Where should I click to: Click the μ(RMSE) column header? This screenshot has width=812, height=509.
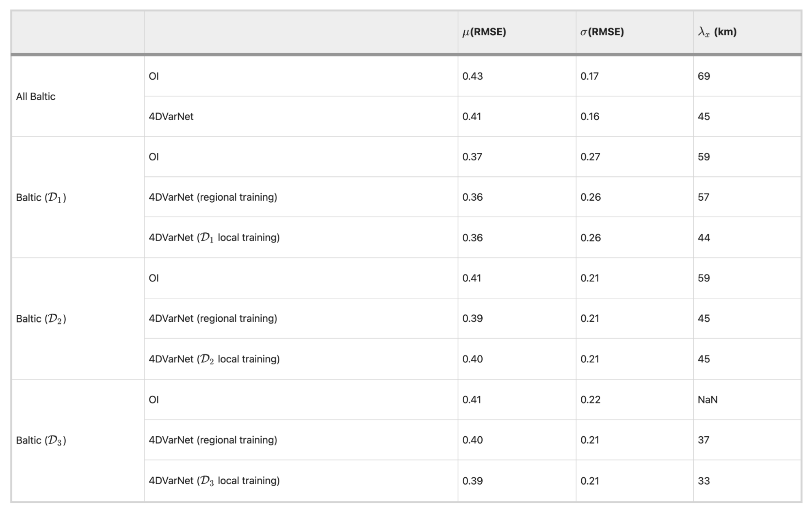coord(484,32)
